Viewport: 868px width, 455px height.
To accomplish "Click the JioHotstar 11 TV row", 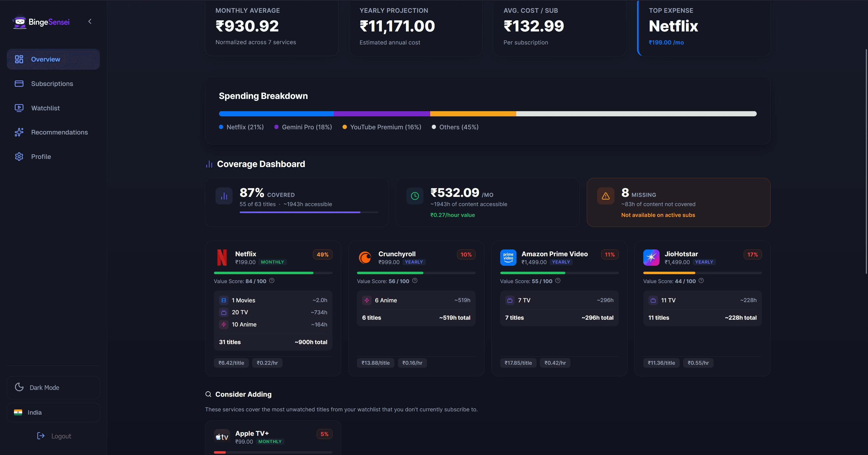I will [702, 300].
